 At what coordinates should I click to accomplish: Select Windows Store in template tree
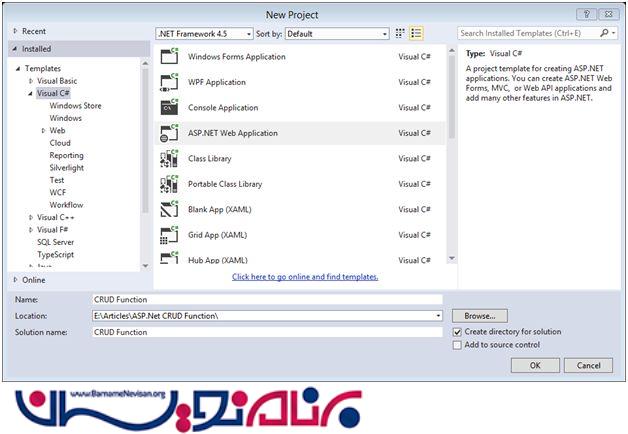click(75, 106)
